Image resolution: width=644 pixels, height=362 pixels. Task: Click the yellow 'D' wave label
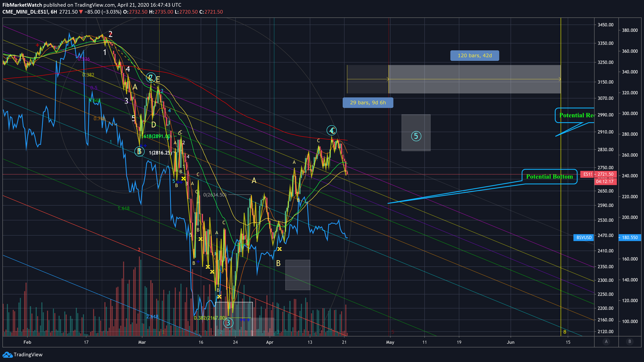point(153,125)
